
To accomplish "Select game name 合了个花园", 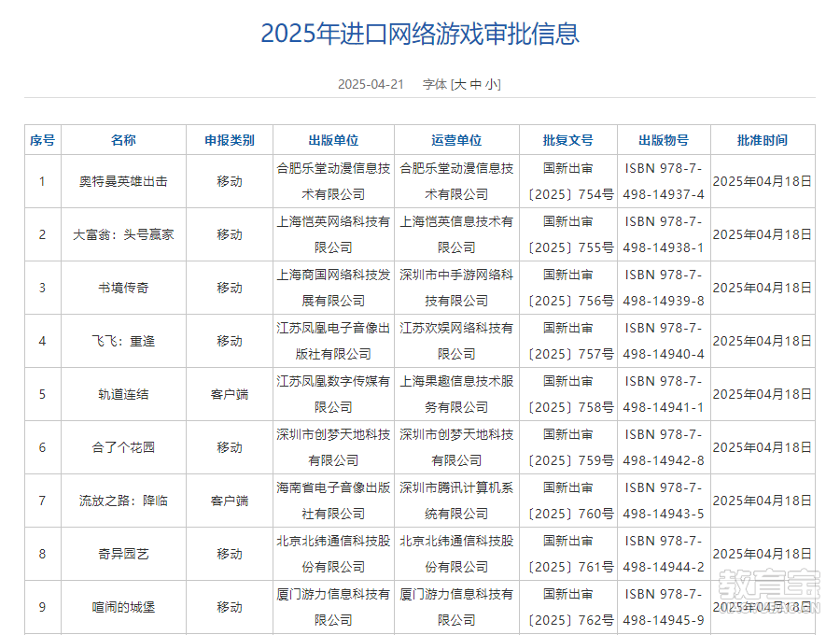I will pyautogui.click(x=123, y=447).
